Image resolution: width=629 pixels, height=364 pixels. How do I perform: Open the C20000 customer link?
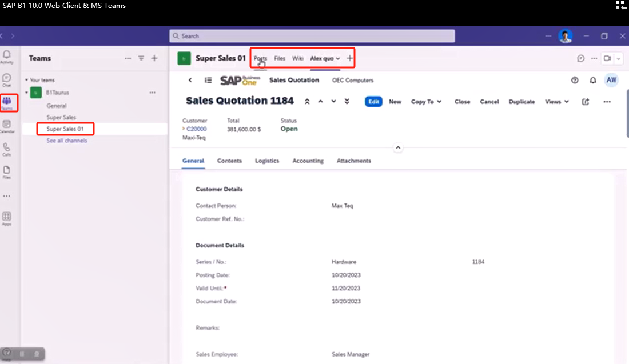coord(197,129)
